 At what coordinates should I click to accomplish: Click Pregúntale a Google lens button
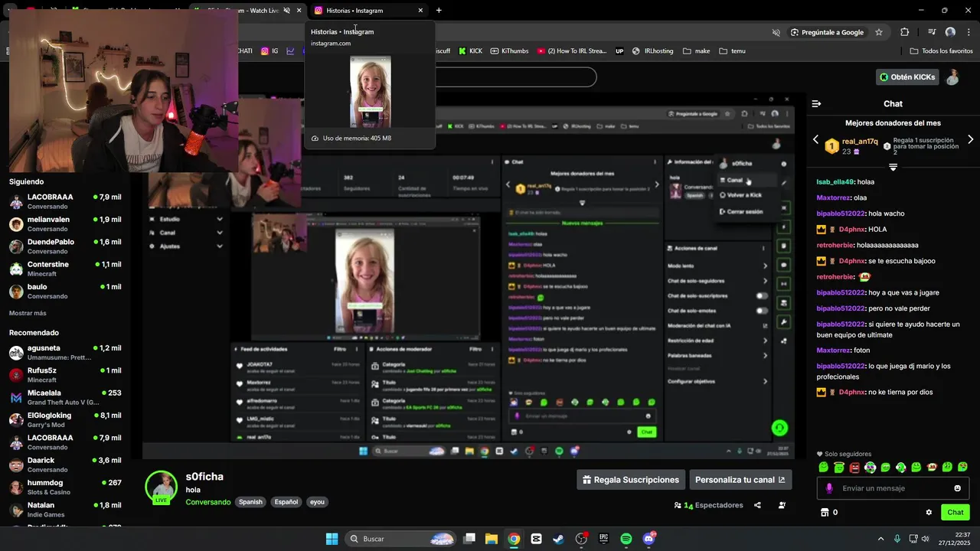[x=827, y=32]
